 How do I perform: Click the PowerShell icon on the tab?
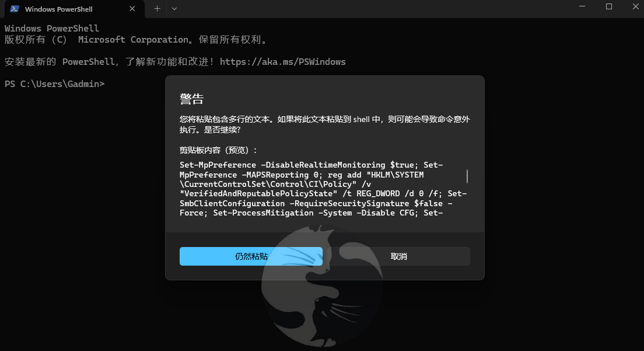pyautogui.click(x=15, y=9)
